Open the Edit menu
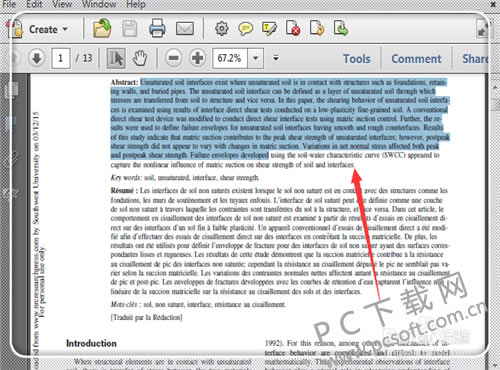Viewport: 500px width, 370px height. (x=34, y=4)
